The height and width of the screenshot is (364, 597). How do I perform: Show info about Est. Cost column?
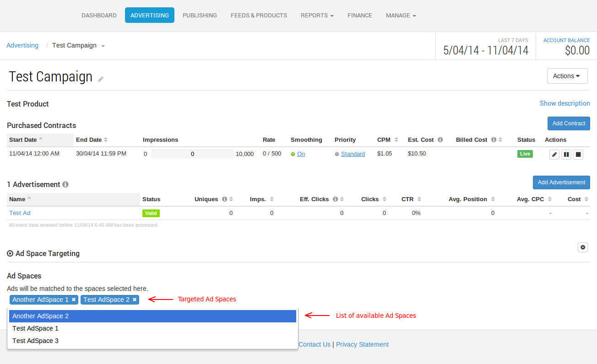[x=440, y=140]
